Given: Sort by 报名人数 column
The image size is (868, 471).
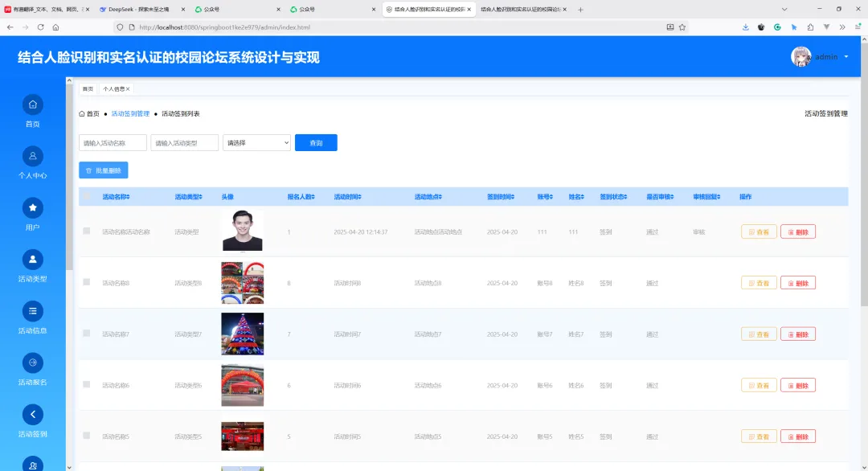Looking at the screenshot, I should [301, 196].
